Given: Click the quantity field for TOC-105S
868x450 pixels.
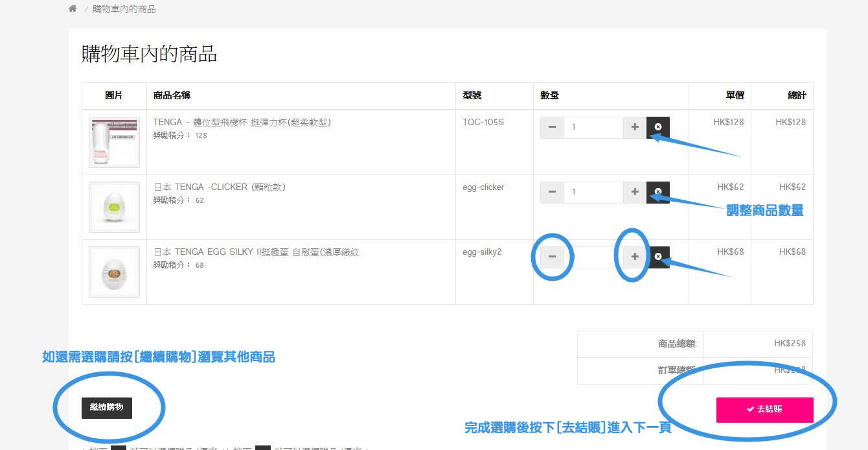Looking at the screenshot, I should point(593,127).
